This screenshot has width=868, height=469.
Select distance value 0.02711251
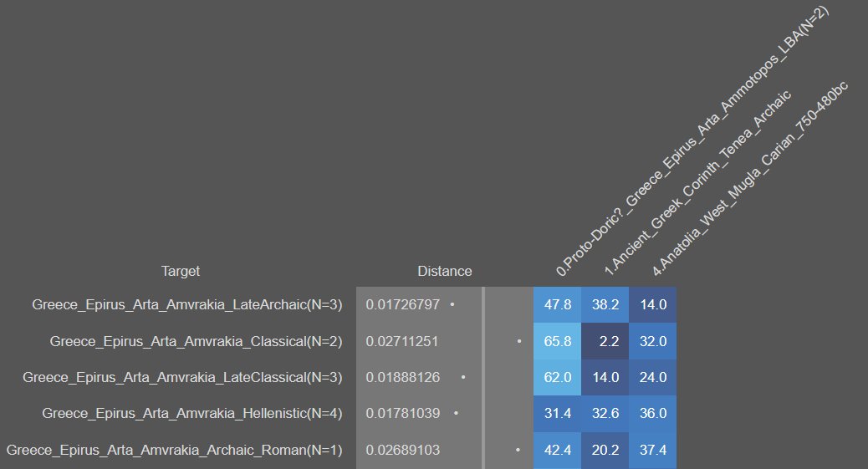pyautogui.click(x=402, y=341)
